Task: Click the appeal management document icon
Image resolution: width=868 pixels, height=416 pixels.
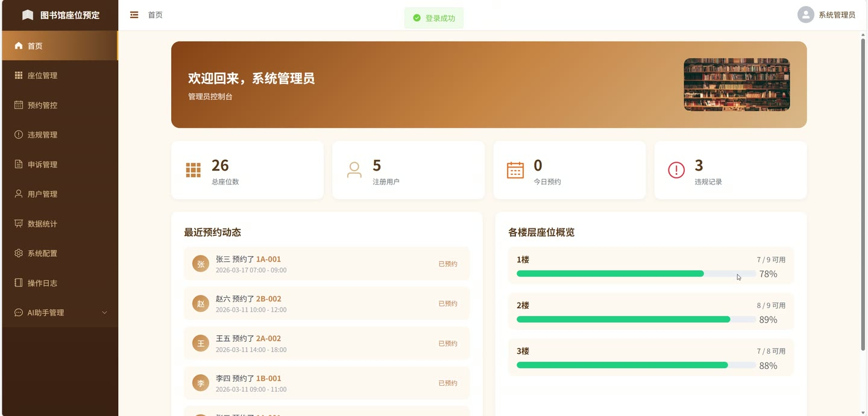Action: (x=19, y=164)
